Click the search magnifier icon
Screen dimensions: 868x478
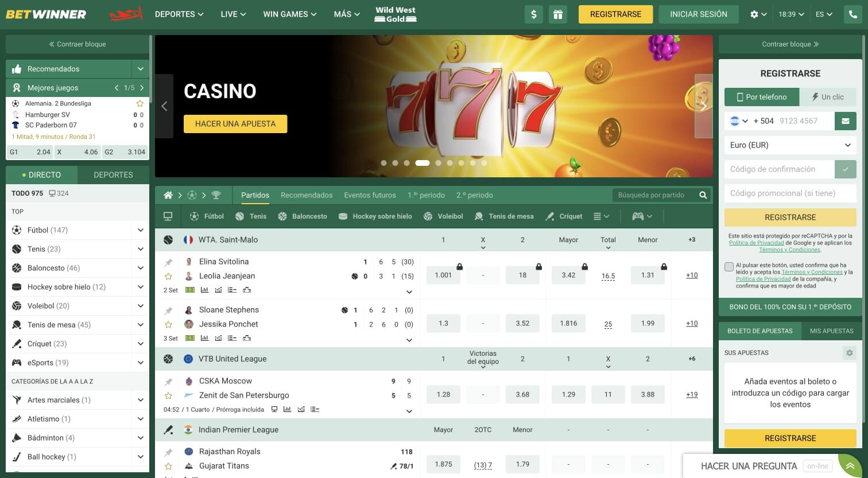click(x=703, y=195)
